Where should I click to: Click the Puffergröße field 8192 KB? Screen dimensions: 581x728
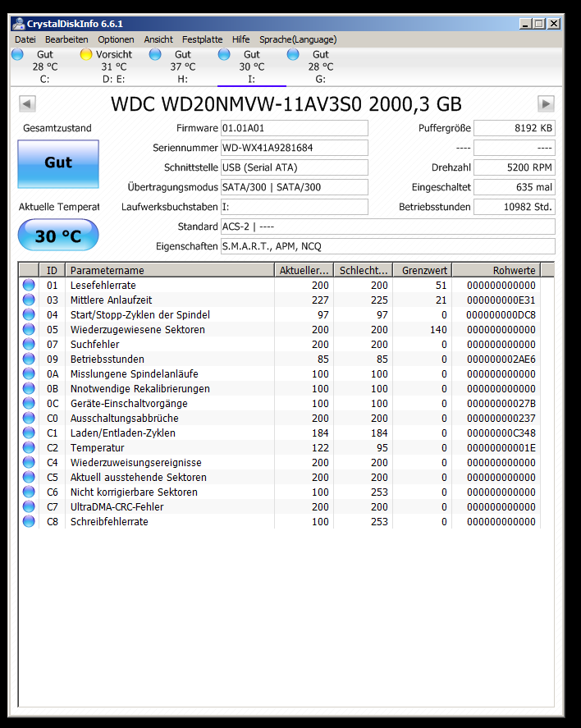[x=515, y=128]
